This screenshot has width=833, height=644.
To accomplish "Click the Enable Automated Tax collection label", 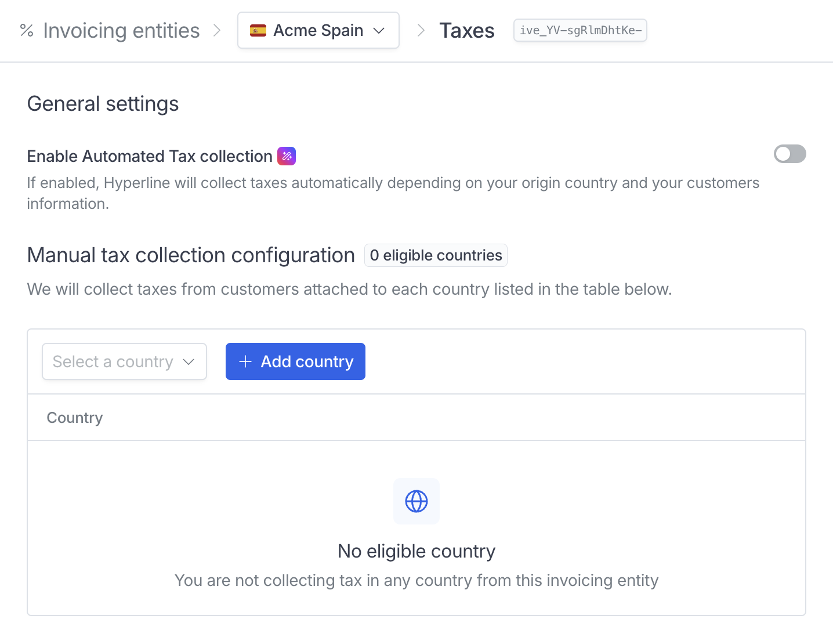I will pyautogui.click(x=150, y=156).
